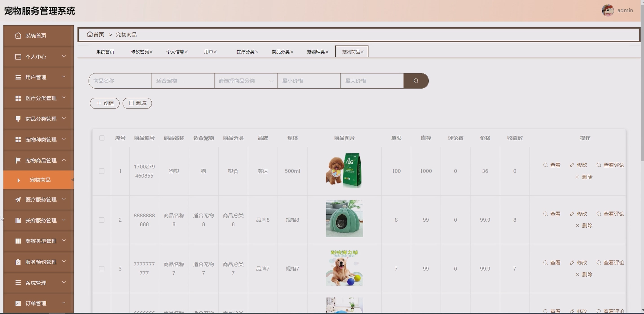Screen dimensions: 644x314
Task: Toggle the select-all checkbox in table header
Action: tap(102, 138)
